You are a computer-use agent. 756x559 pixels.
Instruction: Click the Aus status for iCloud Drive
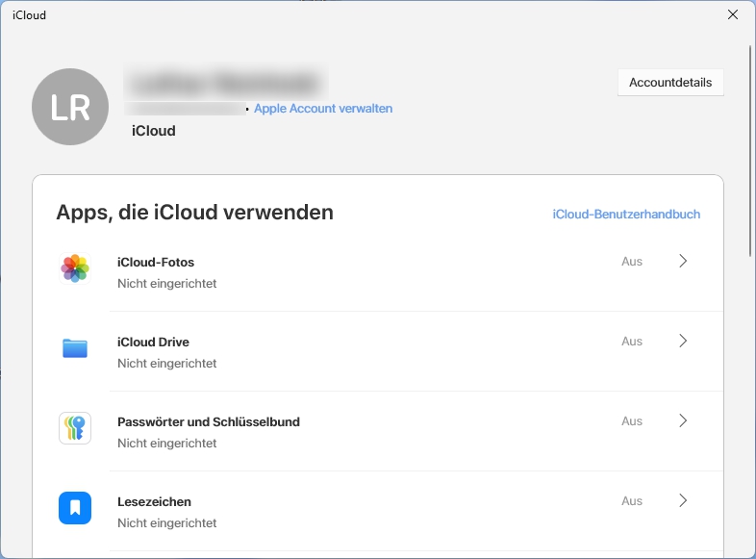[632, 342]
